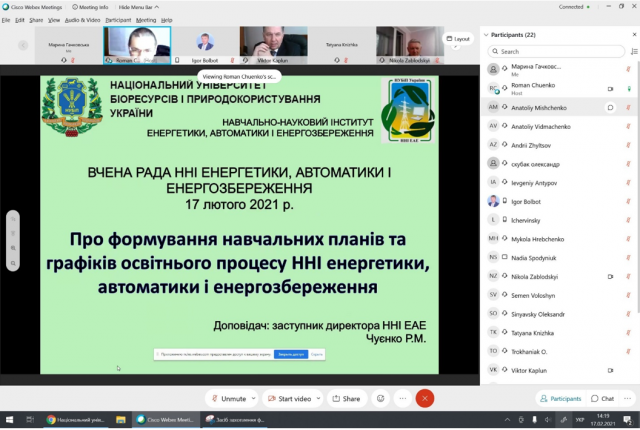The width and height of the screenshot is (640, 430).
Task: Select Viktor Kaplun's video thumbnail
Action: point(273,45)
